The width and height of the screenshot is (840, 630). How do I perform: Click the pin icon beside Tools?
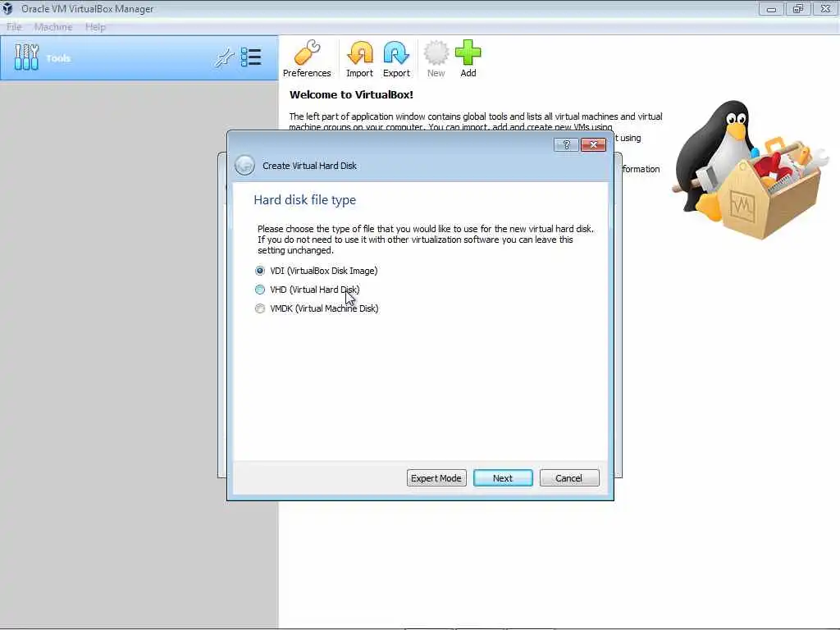click(x=224, y=57)
